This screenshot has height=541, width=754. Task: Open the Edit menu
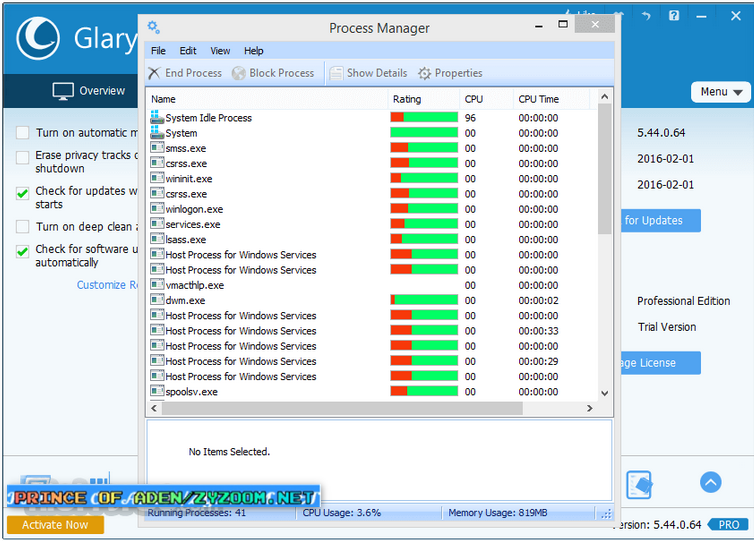[x=188, y=50]
